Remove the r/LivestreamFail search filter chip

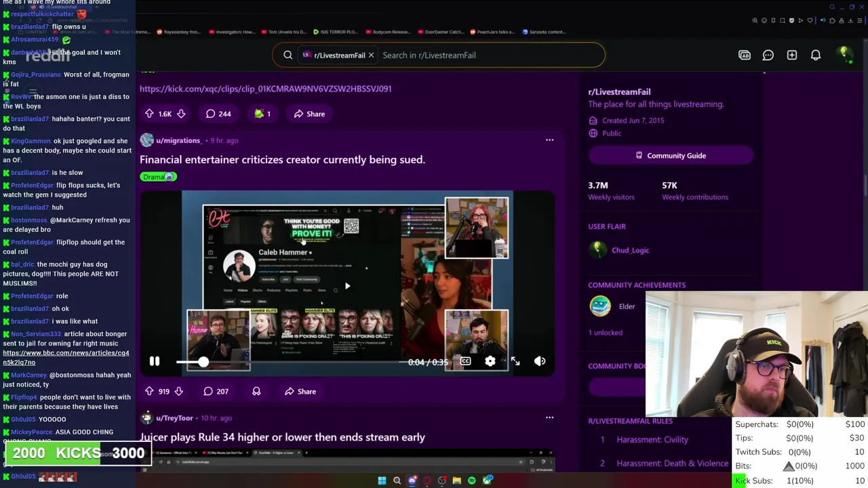pos(371,55)
